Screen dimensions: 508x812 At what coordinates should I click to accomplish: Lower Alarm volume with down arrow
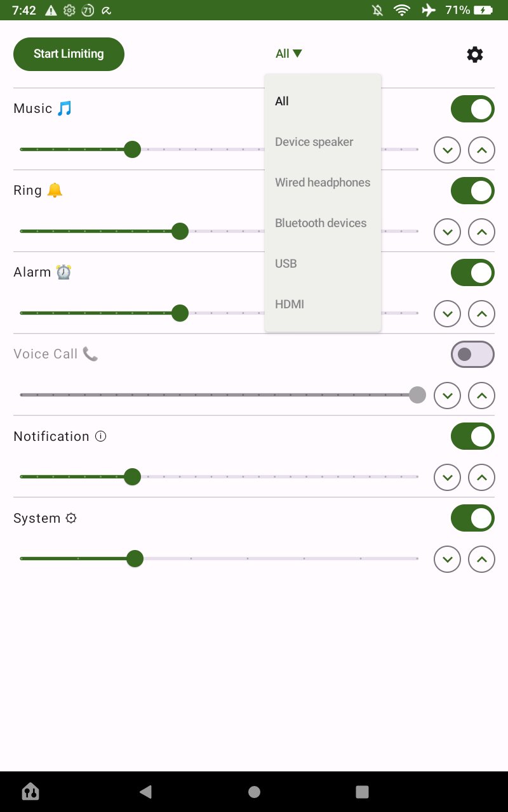coord(447,314)
